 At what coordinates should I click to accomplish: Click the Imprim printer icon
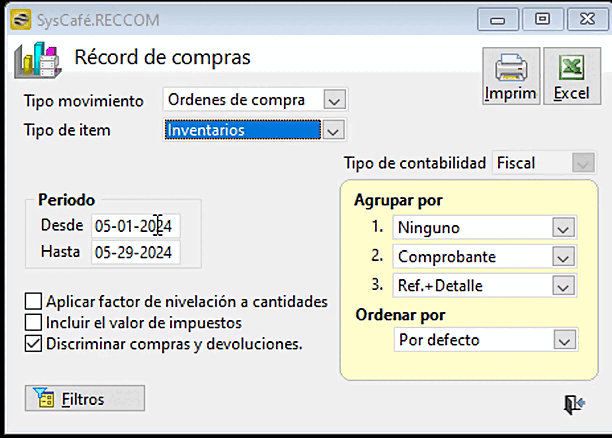[x=510, y=76]
